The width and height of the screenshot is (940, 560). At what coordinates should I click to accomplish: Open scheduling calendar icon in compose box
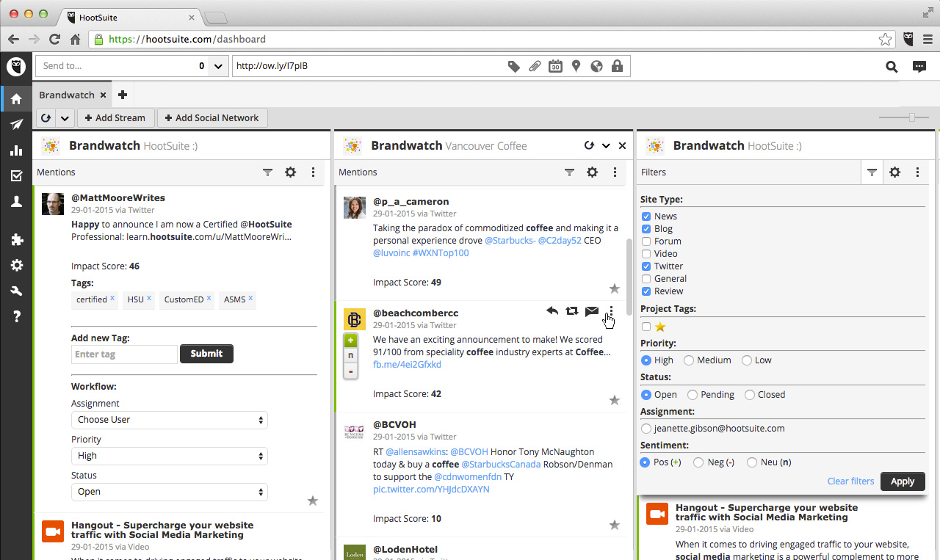(x=556, y=66)
